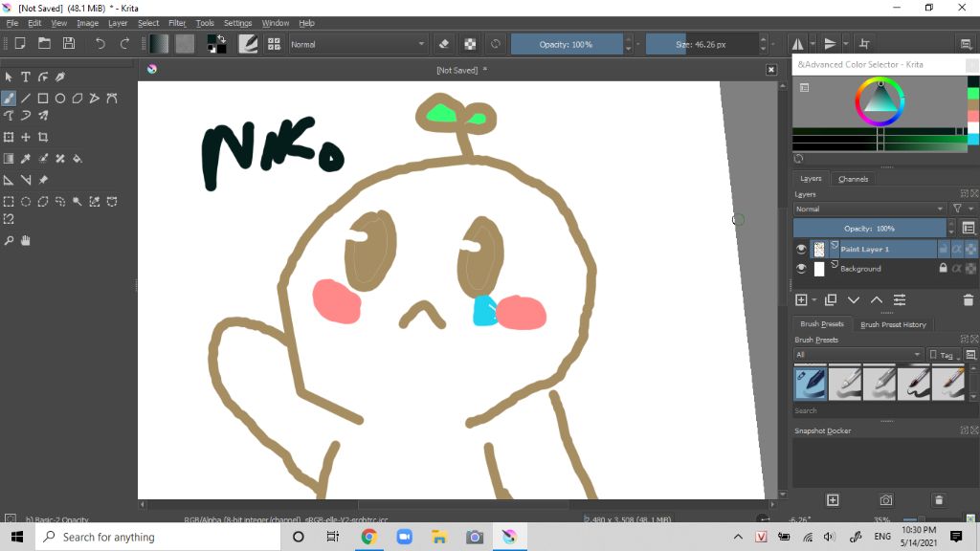
Task: Delete the selected layer
Action: [x=969, y=300]
